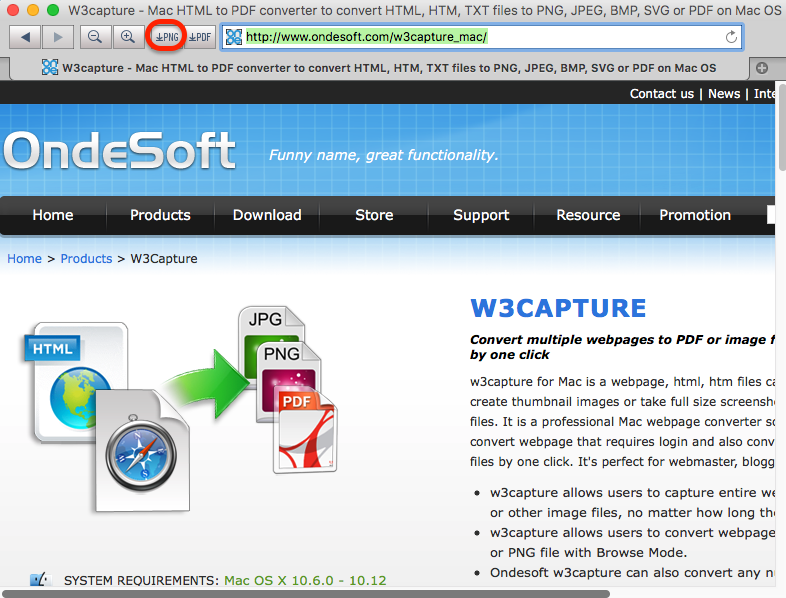This screenshot has height=598, width=786.
Task: Save page as PDF button
Action: (x=200, y=37)
